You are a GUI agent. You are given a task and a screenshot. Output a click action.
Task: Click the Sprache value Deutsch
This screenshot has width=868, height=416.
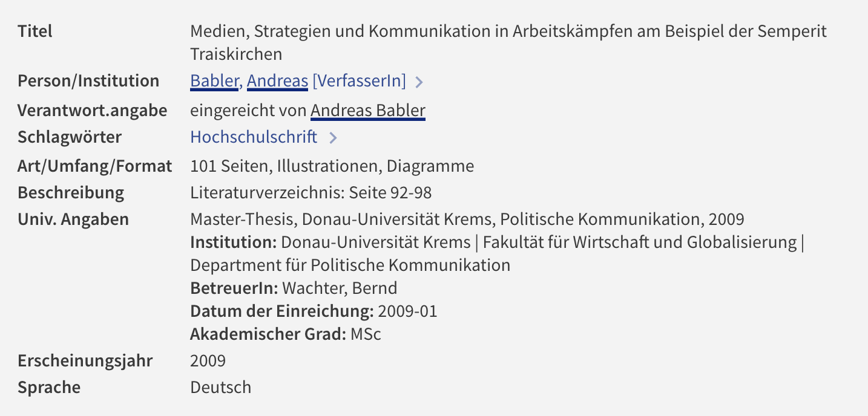point(220,387)
